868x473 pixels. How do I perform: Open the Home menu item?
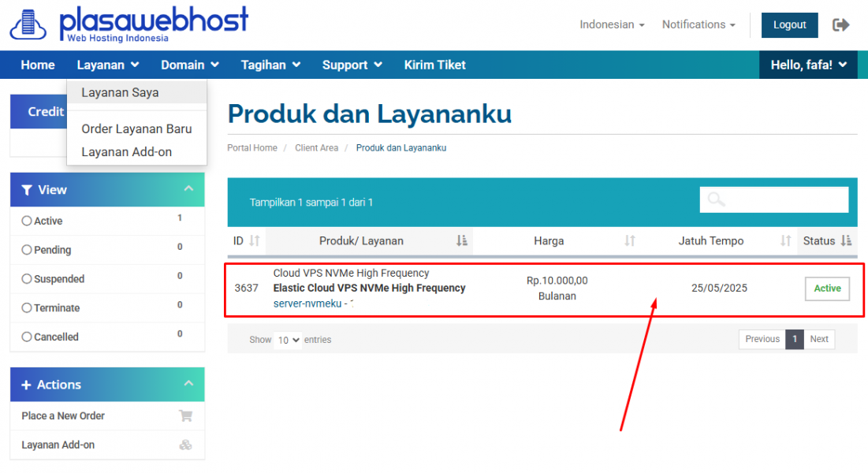click(x=38, y=65)
